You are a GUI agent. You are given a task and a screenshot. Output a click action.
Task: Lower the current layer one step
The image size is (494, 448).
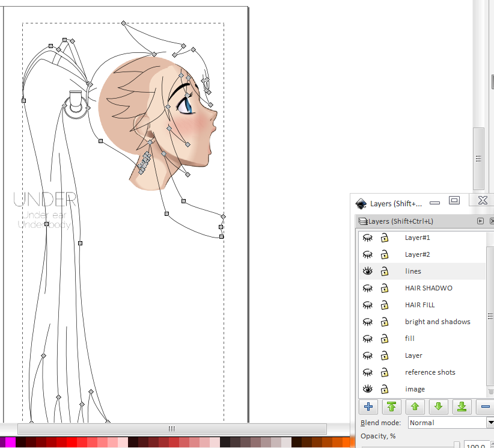point(438,407)
